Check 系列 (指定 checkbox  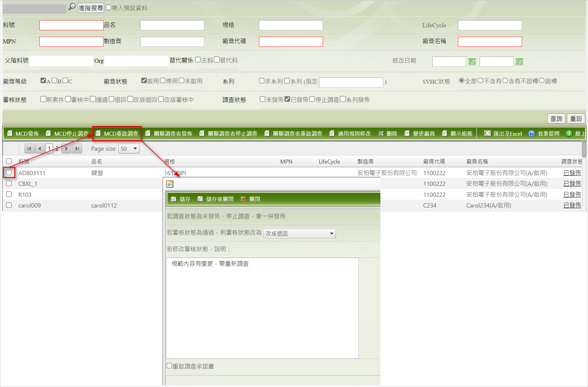(x=287, y=80)
